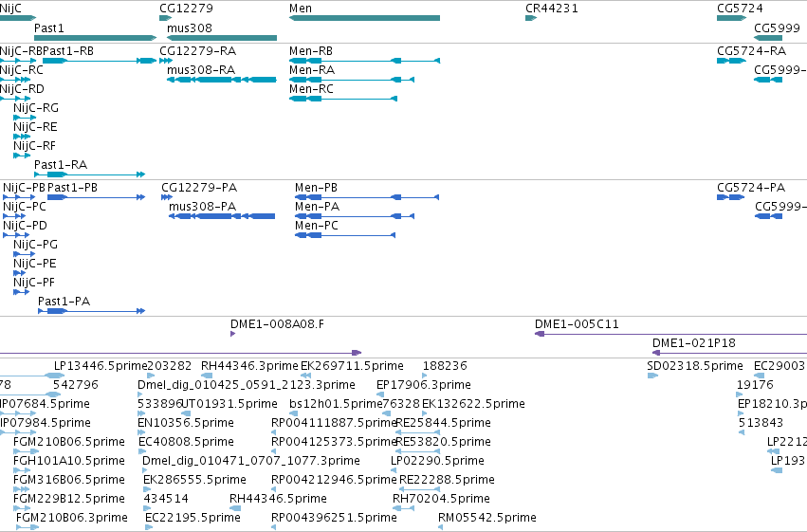
Task: Click the SD02318.5prime EST
Action: coord(652,376)
